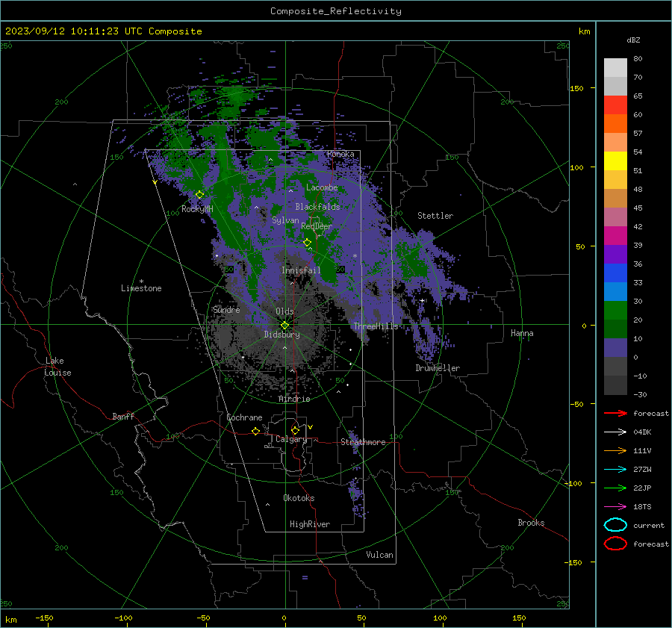Click the yellow diamond marker above RockyMH
The height and width of the screenshot is (628, 672).
[199, 195]
